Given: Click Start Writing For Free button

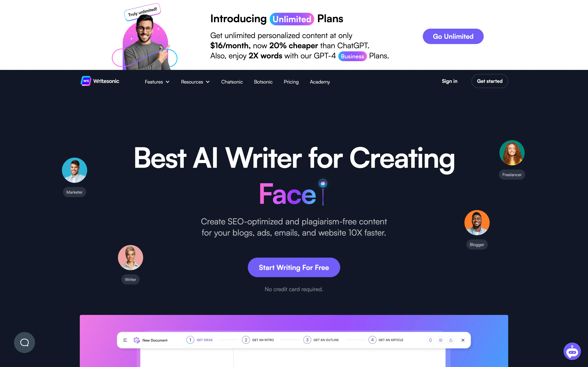Looking at the screenshot, I should 294,267.
